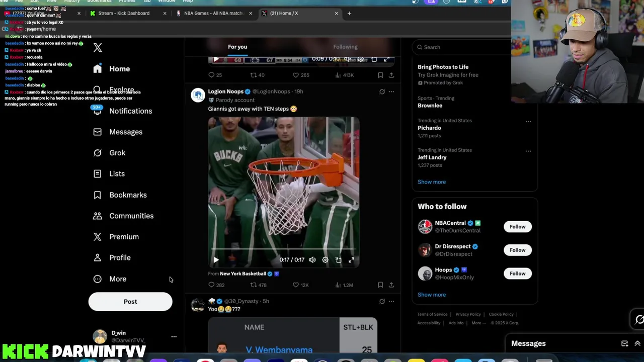
Task: Reply to the top post with 25 replies
Action: click(215, 75)
